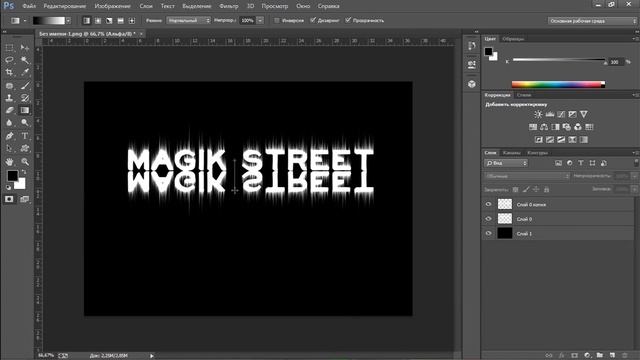Switch to the Каналы tab
Viewport: 640px width, 360px height.
(511, 153)
